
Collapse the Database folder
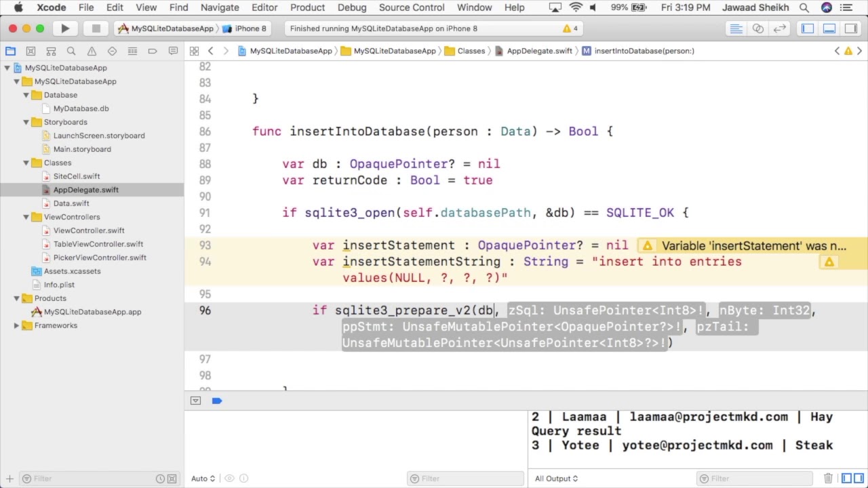pos(26,95)
